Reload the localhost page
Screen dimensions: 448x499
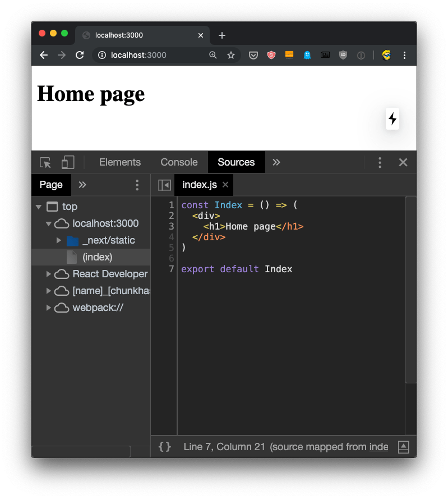coord(80,55)
